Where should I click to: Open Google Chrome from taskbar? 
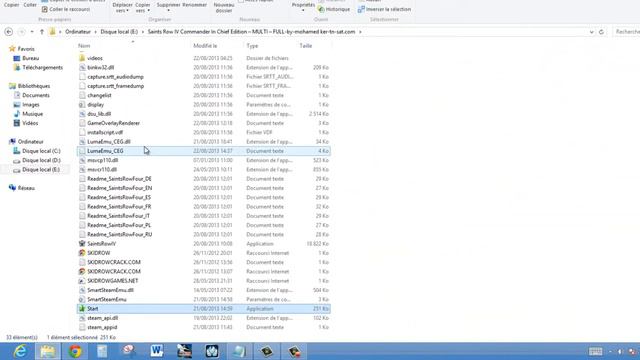75,351
